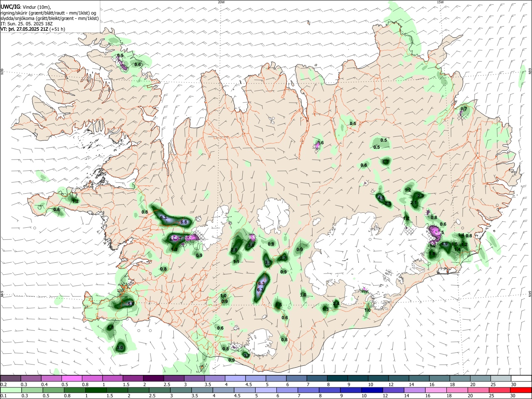
Task: Click the 2.7 precipitation value in central Iceland
Action: click(283, 258)
